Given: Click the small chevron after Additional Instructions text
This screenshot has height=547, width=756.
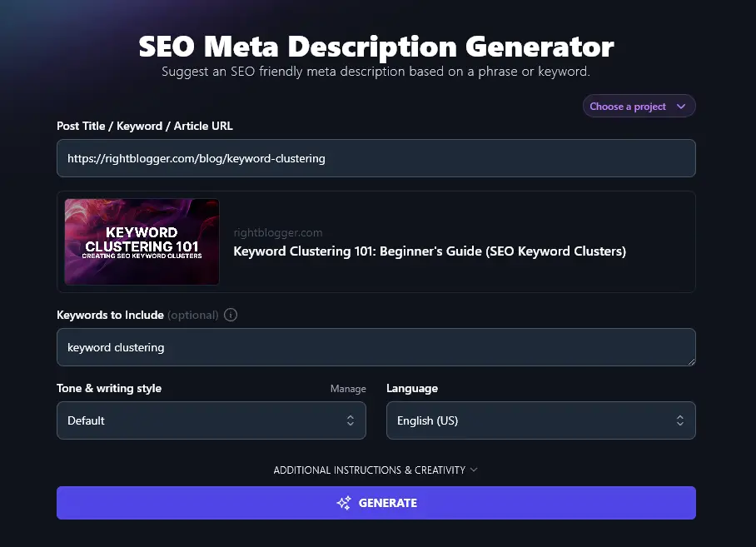Looking at the screenshot, I should pos(474,470).
